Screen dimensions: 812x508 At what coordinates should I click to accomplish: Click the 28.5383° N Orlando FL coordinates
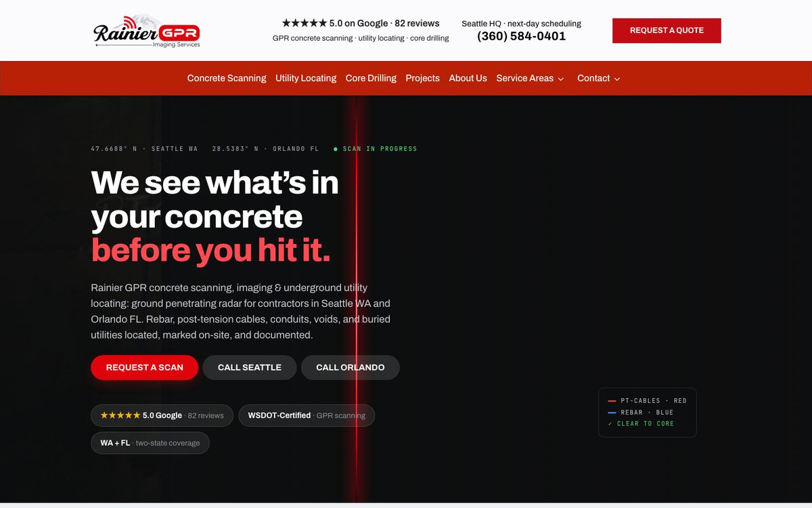(x=265, y=148)
